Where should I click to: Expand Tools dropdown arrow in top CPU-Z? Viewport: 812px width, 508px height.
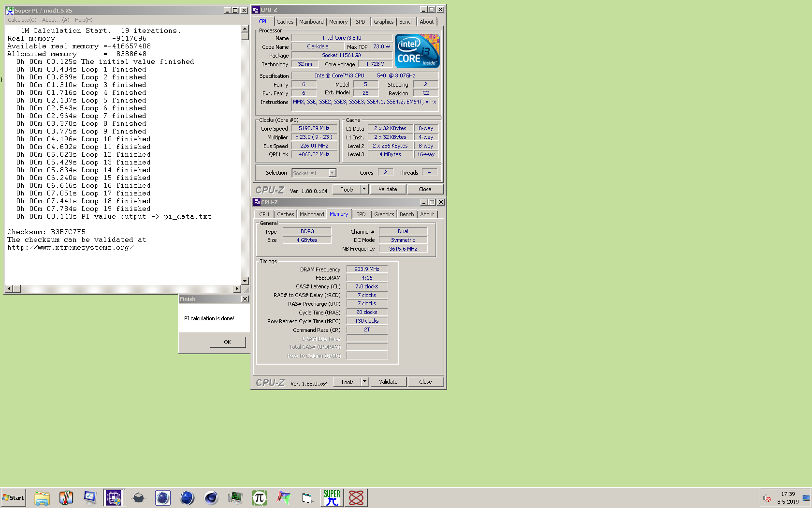[364, 189]
